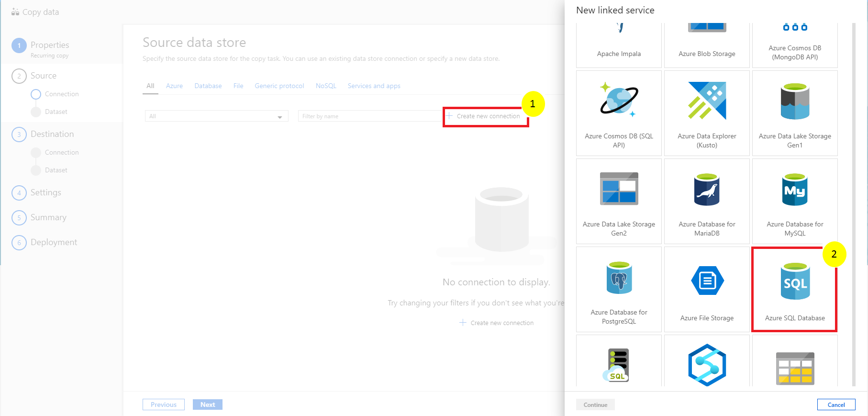
Task: Switch to the All tab
Action: (x=150, y=86)
